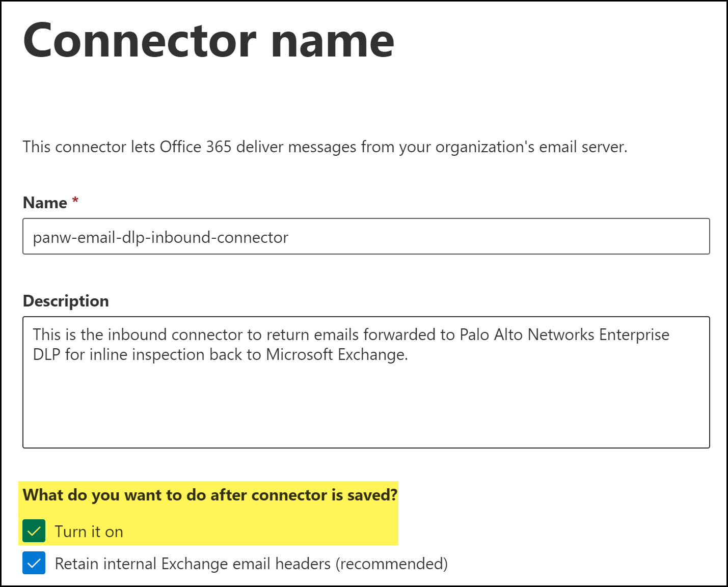Click the "Description" field label
The width and height of the screenshot is (728, 587).
click(66, 301)
